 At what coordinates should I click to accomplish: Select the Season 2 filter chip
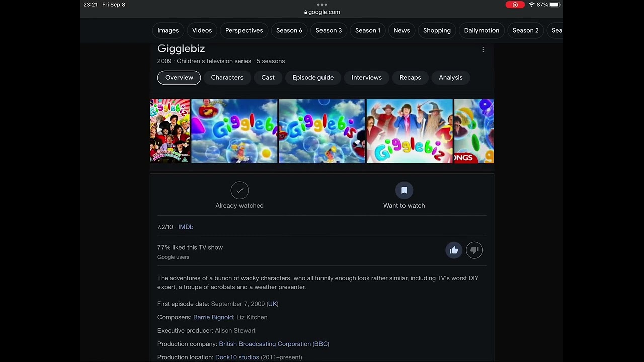pyautogui.click(x=525, y=30)
